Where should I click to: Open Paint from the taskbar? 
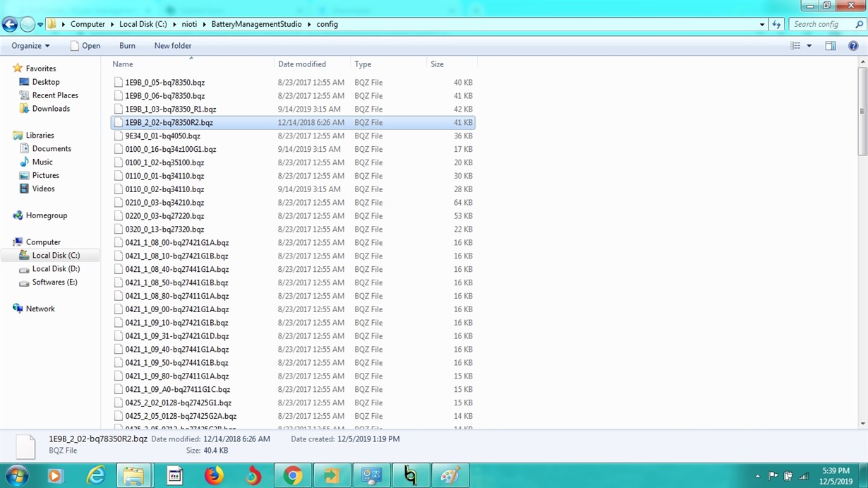tap(450, 476)
